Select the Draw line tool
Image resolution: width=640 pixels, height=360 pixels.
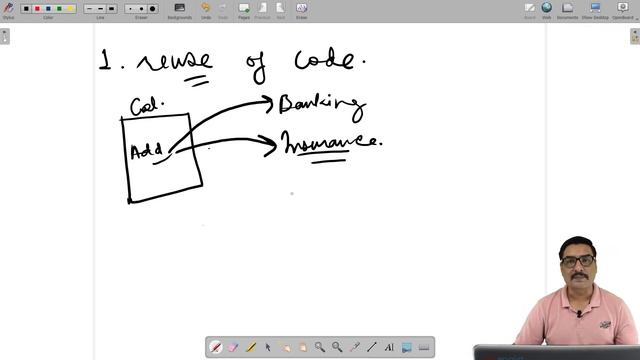tap(372, 347)
